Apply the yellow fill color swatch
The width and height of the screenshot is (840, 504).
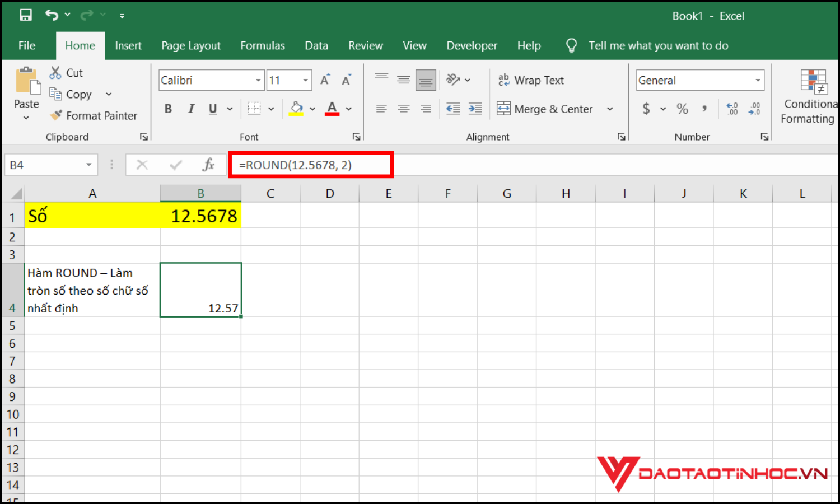click(x=296, y=109)
